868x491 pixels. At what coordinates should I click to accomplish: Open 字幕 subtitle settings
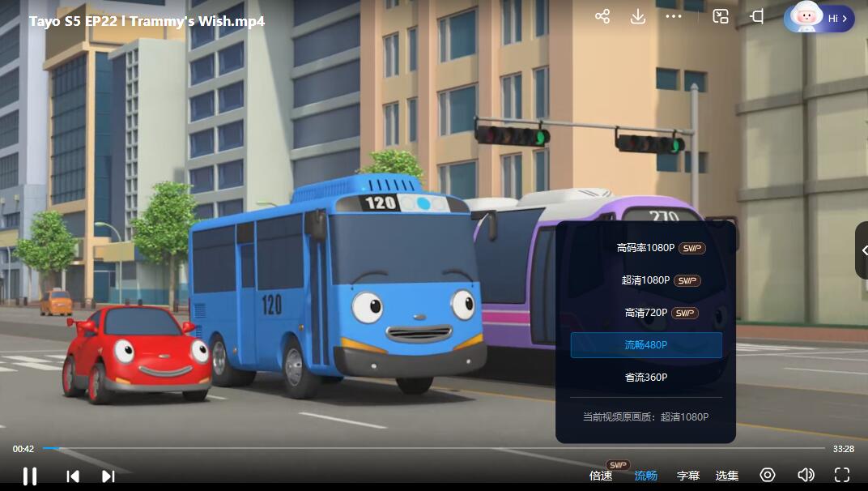(x=688, y=476)
